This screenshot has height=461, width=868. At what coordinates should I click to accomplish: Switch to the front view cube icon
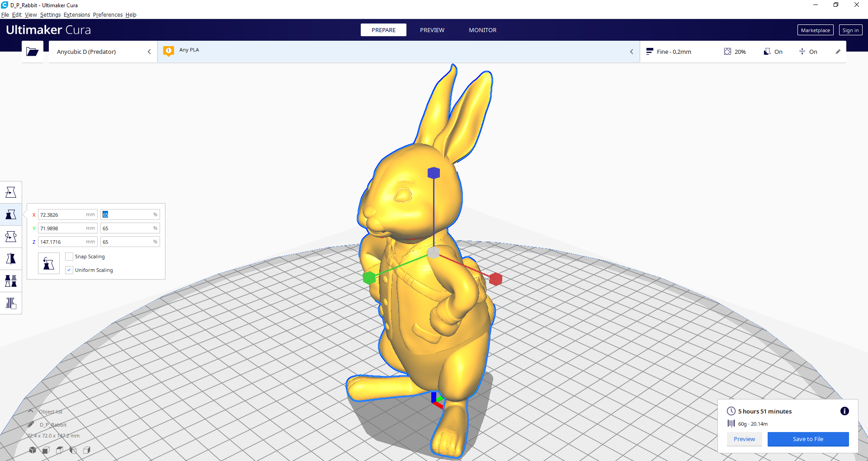click(x=46, y=450)
